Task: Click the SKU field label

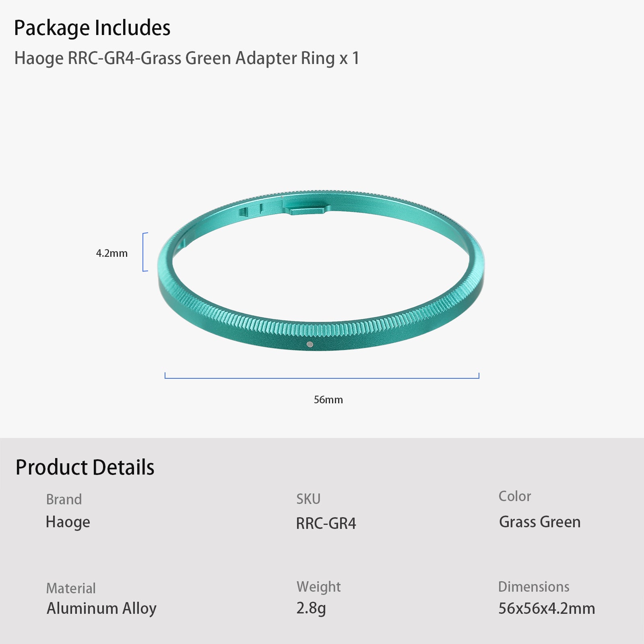Action: [x=308, y=499]
